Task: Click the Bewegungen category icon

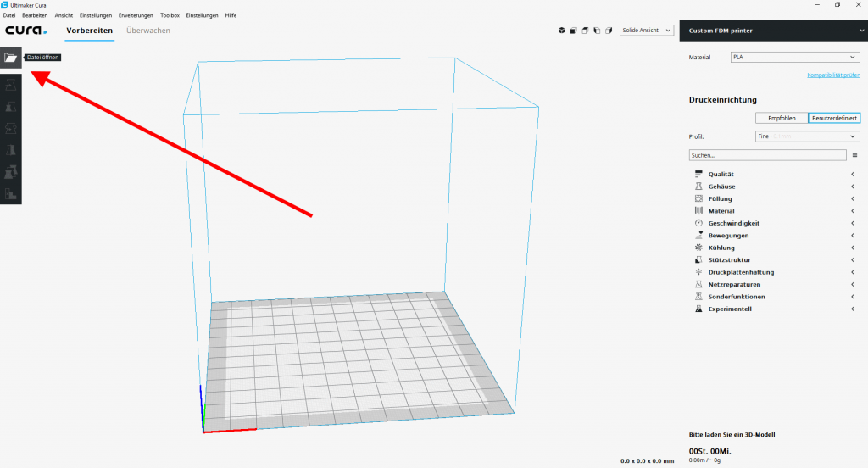Action: point(698,236)
